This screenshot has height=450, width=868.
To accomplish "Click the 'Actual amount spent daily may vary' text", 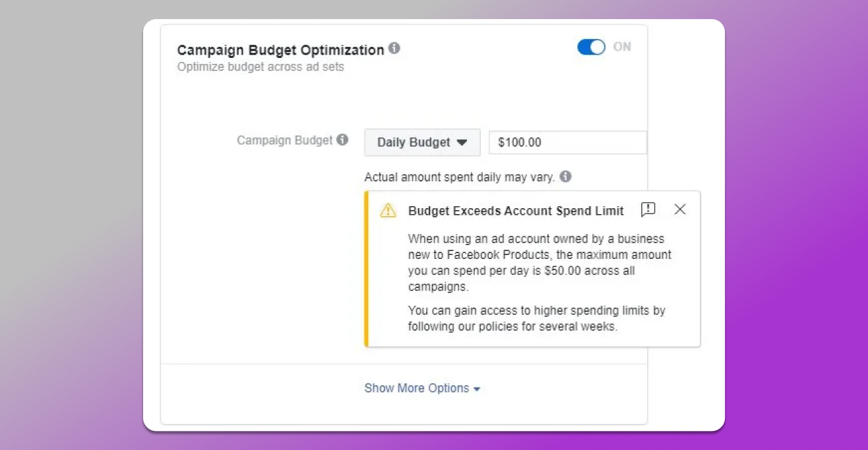I will 460,177.
